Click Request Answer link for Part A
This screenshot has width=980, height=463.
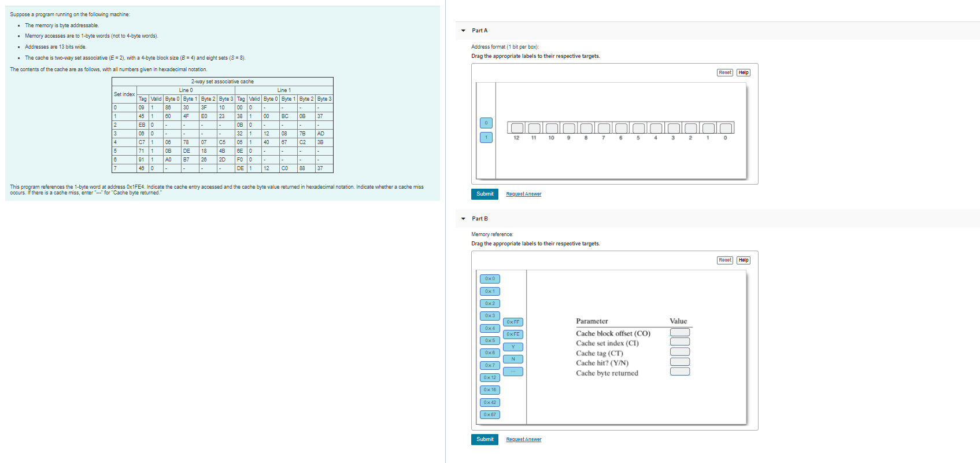click(524, 194)
